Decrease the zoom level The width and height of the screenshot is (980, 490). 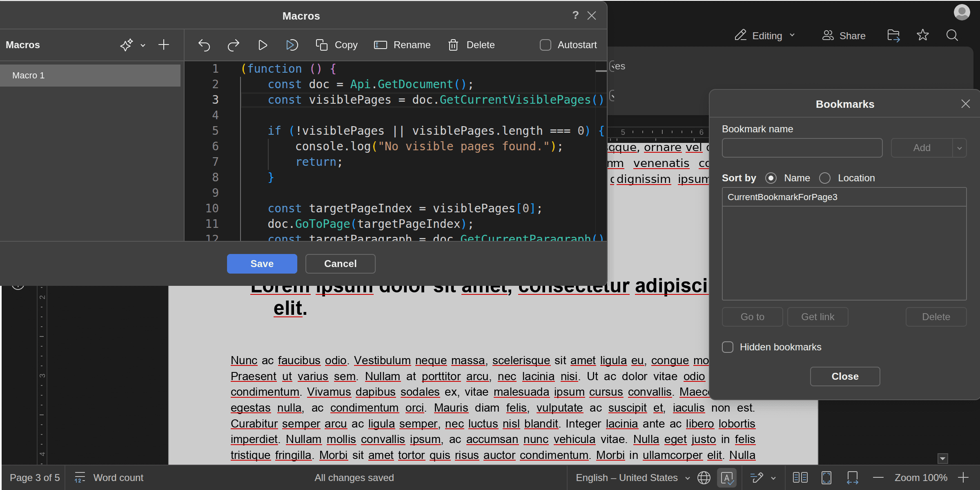click(x=878, y=477)
